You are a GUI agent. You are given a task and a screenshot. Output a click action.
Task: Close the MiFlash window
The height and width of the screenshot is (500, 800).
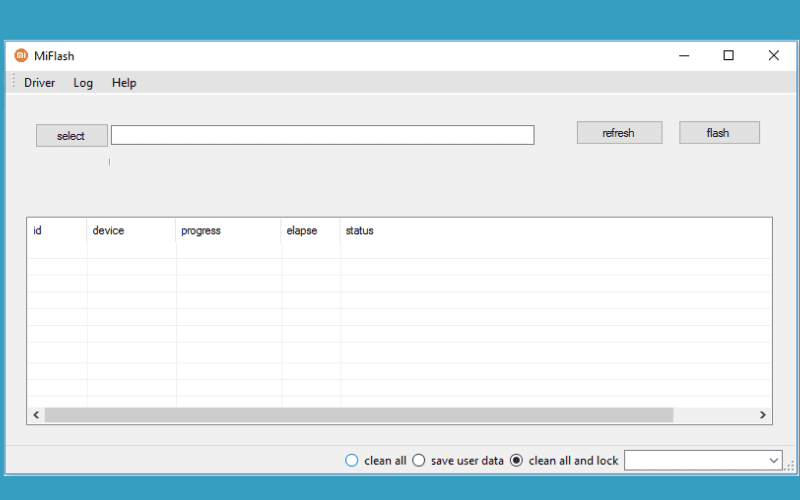click(x=773, y=55)
